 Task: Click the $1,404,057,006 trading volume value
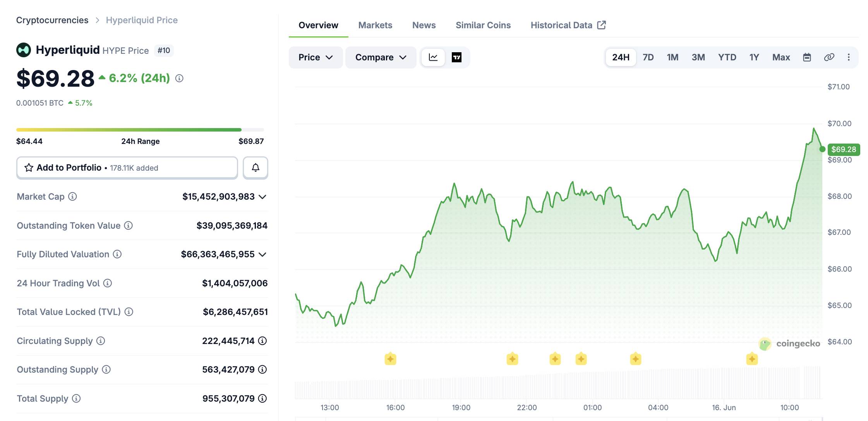(x=235, y=283)
